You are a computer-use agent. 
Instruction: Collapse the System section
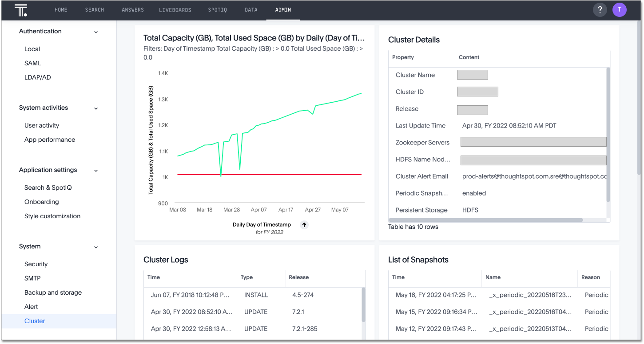[x=95, y=247]
